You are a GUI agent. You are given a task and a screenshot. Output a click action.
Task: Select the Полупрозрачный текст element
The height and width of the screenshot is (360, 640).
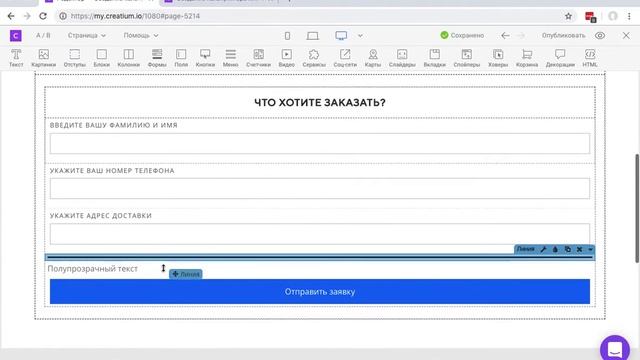click(x=93, y=269)
